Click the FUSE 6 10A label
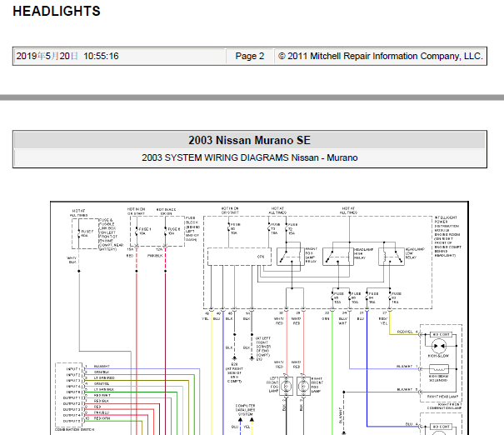 [x=174, y=231]
